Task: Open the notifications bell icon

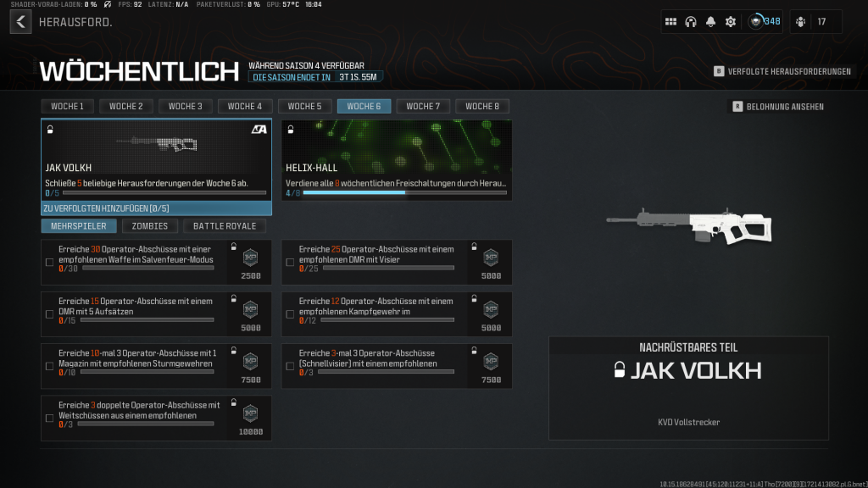Action: [x=710, y=22]
